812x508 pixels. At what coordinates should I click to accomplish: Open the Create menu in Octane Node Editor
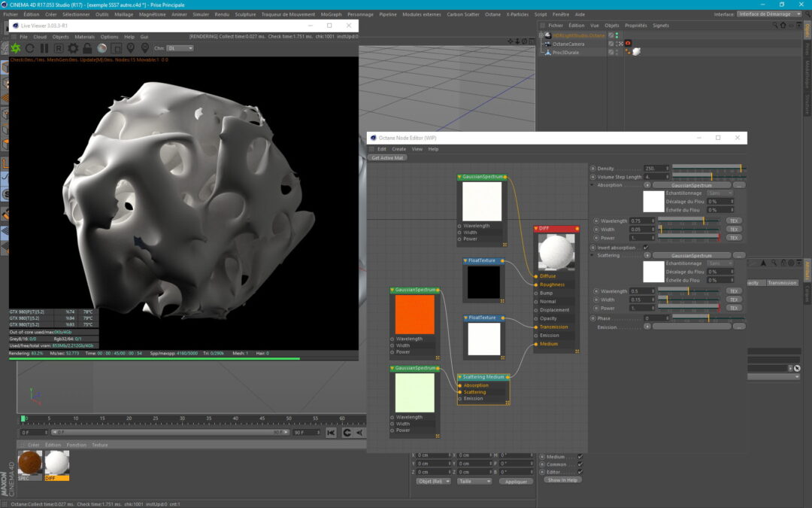pyautogui.click(x=398, y=149)
